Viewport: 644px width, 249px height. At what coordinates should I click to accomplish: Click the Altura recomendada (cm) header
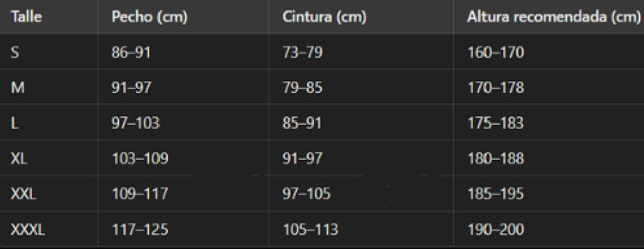554,18
